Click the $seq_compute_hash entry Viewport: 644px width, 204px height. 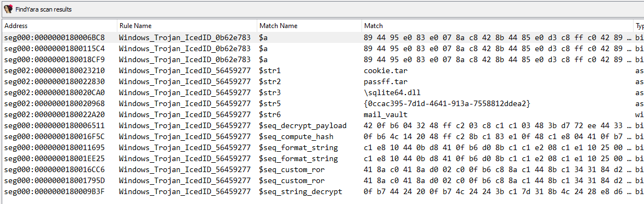[296, 137]
